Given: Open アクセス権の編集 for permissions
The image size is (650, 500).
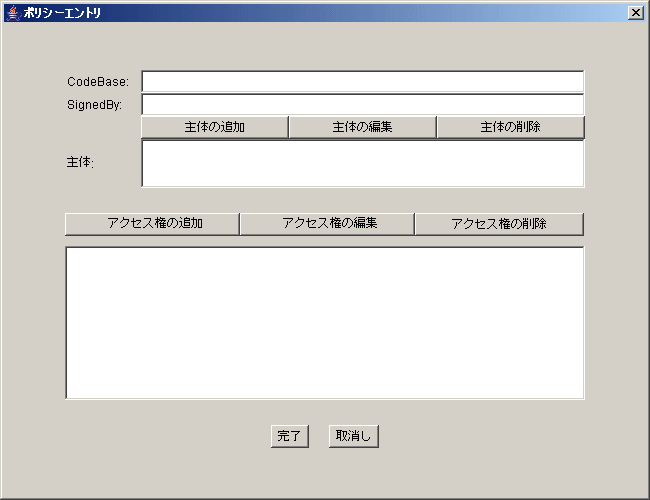Looking at the screenshot, I should coord(327,223).
